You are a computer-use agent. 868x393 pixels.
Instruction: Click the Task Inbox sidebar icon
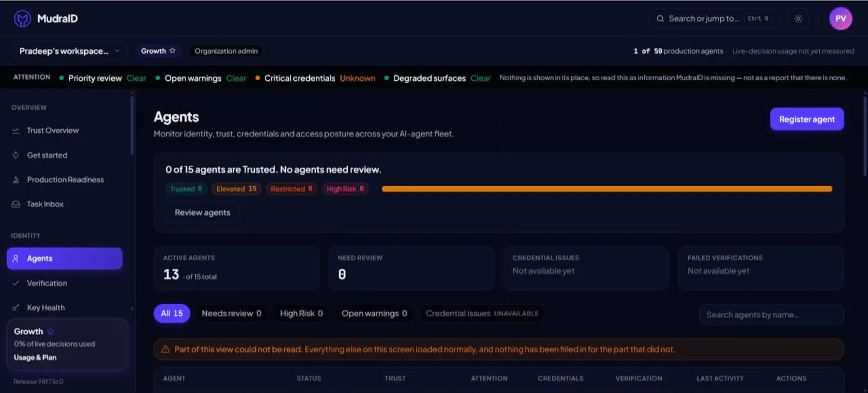click(16, 204)
